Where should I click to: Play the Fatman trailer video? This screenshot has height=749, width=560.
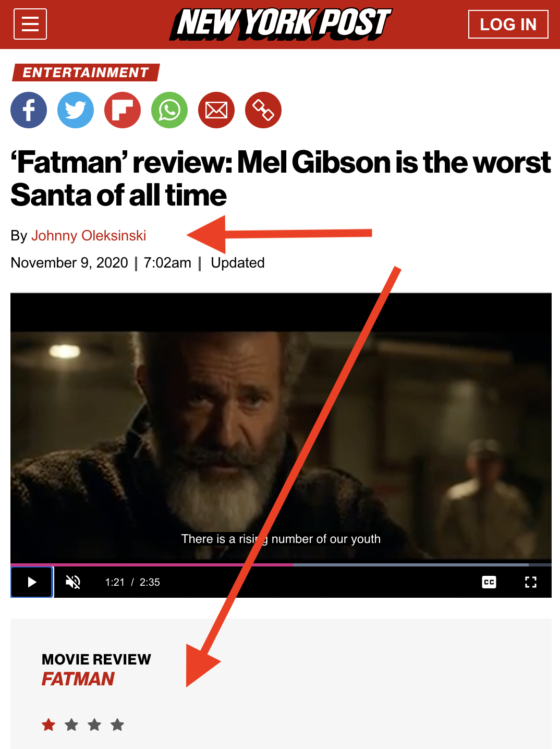click(32, 582)
